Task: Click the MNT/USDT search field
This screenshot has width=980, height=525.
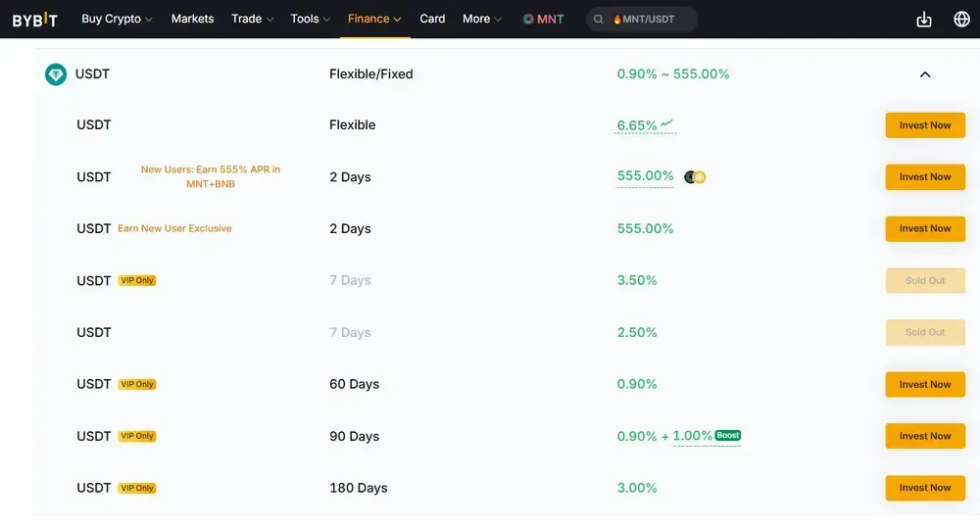Action: tap(642, 20)
